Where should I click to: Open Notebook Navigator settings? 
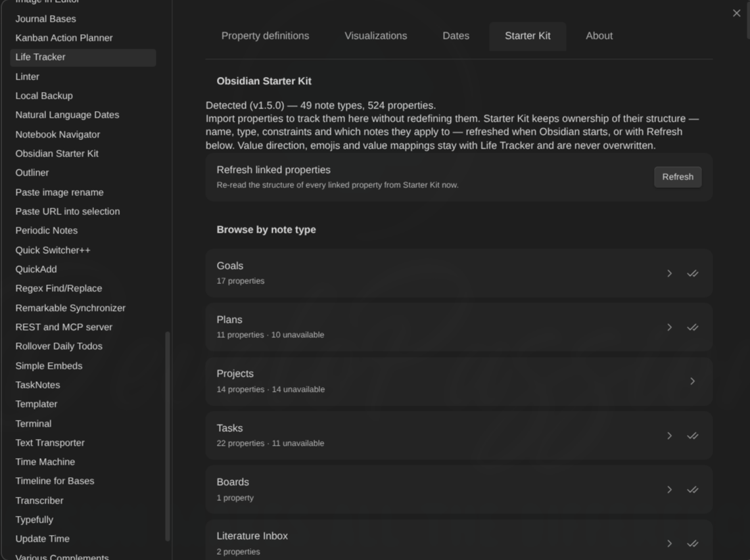click(x=83, y=134)
